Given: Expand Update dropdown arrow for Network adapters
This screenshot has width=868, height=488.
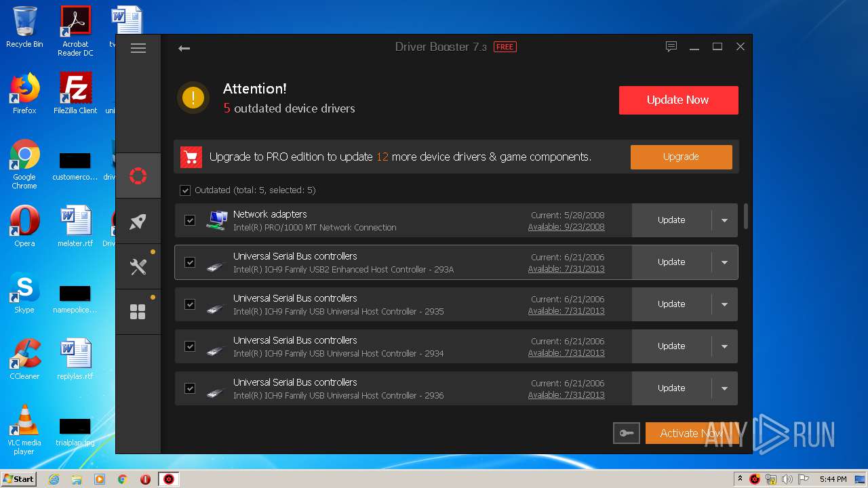Looking at the screenshot, I should 724,220.
